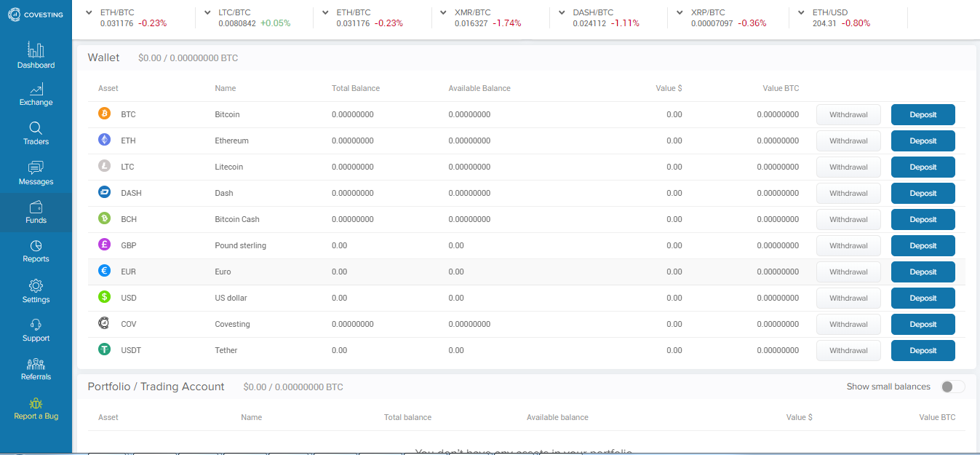Open the Reports pie chart icon
The height and width of the screenshot is (455, 980).
(36, 246)
